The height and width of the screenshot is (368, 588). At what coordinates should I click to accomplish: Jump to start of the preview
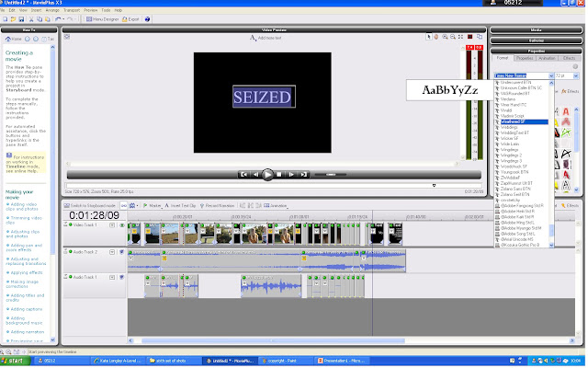click(x=243, y=175)
